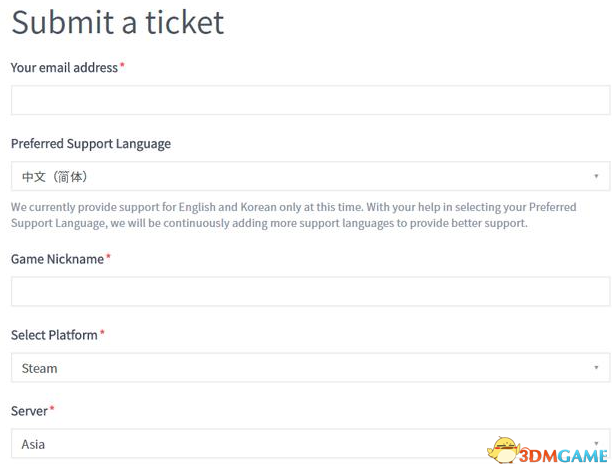This screenshot has width=612, height=469.
Task: Click the 3DMGAME watermark logo text
Action: point(564,456)
